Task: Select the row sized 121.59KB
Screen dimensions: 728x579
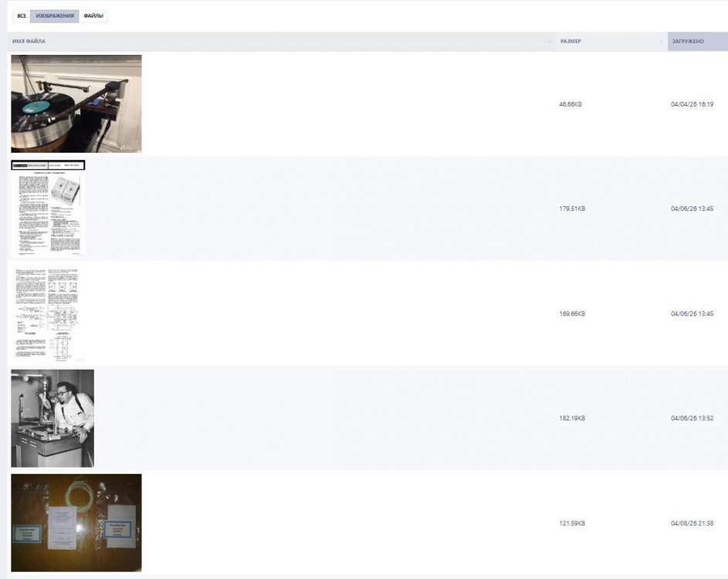Action: pyautogui.click(x=367, y=523)
